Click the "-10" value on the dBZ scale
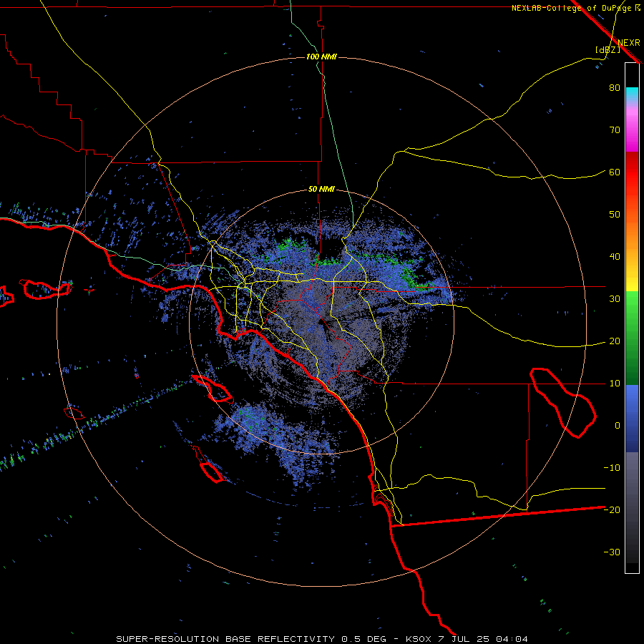This screenshot has width=644, height=644. point(612,468)
